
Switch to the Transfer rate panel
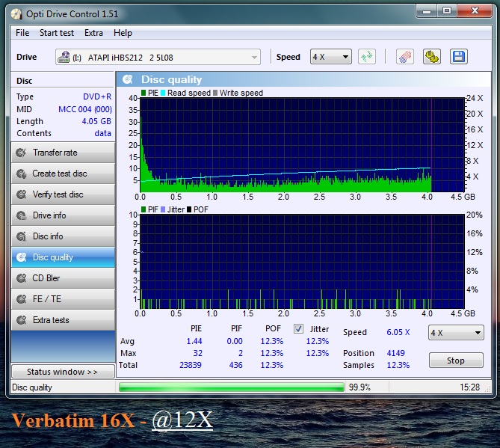click(x=63, y=153)
